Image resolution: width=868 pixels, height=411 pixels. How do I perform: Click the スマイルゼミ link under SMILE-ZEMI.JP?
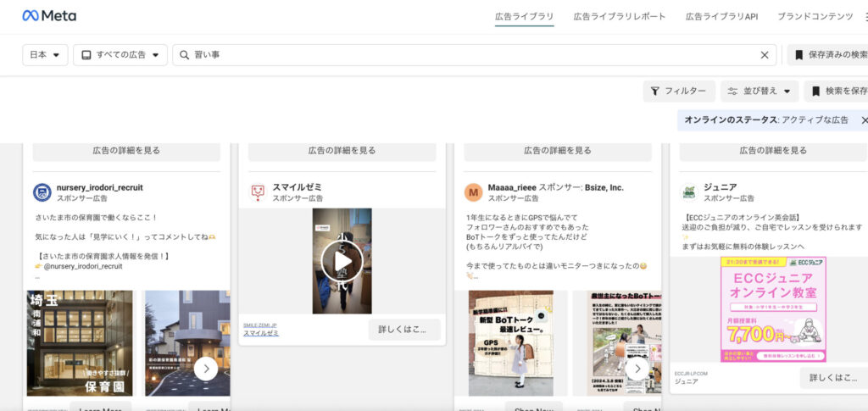point(261,333)
